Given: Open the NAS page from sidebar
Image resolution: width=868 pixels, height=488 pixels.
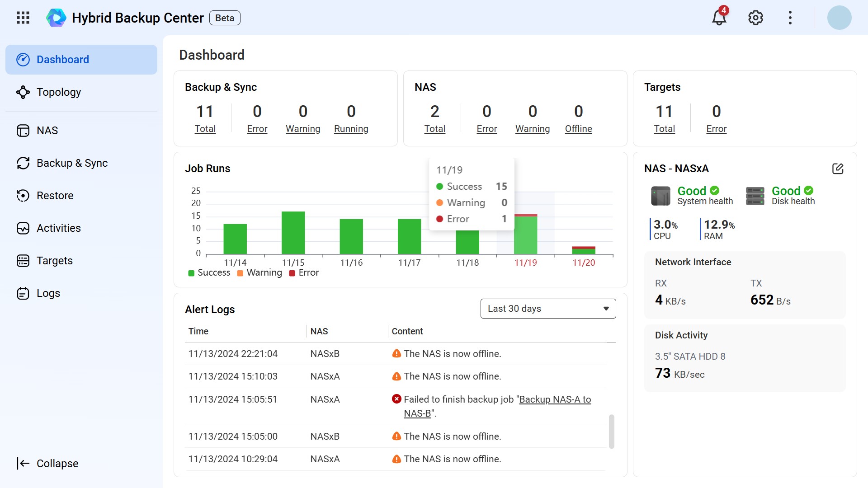Looking at the screenshot, I should click(x=81, y=131).
